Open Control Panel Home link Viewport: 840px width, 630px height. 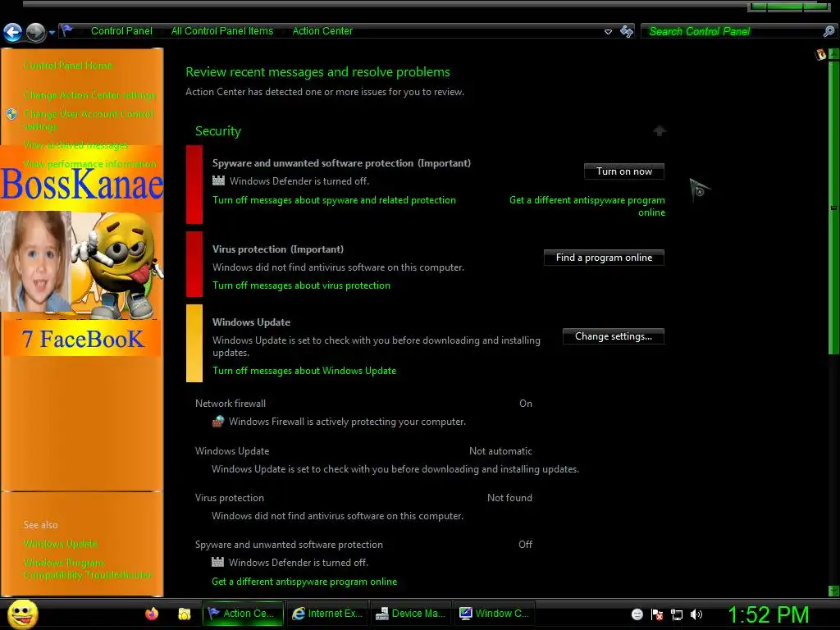coord(68,66)
